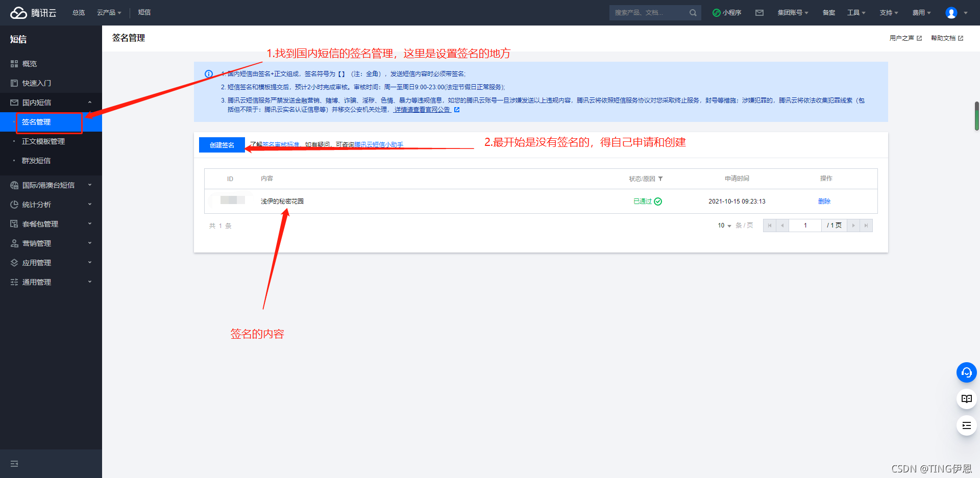Open 短信 in the top bar
The width and height of the screenshot is (980, 478).
point(144,13)
